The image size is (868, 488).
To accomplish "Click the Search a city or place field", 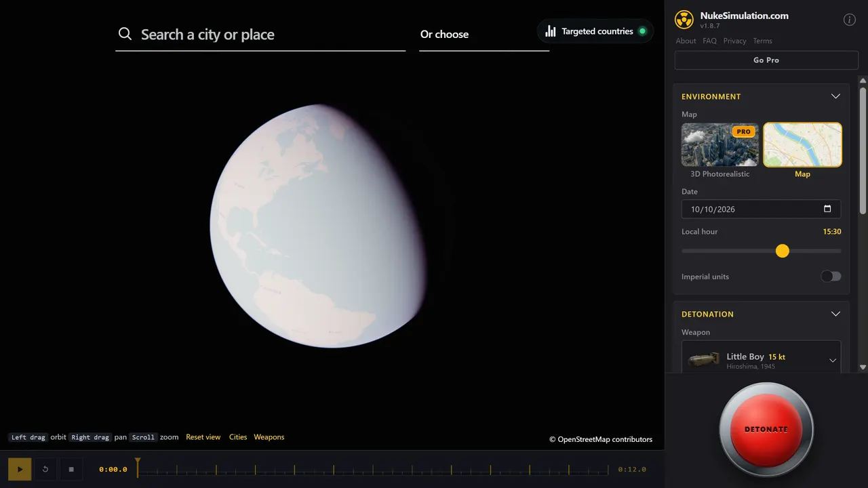I will (x=260, y=35).
